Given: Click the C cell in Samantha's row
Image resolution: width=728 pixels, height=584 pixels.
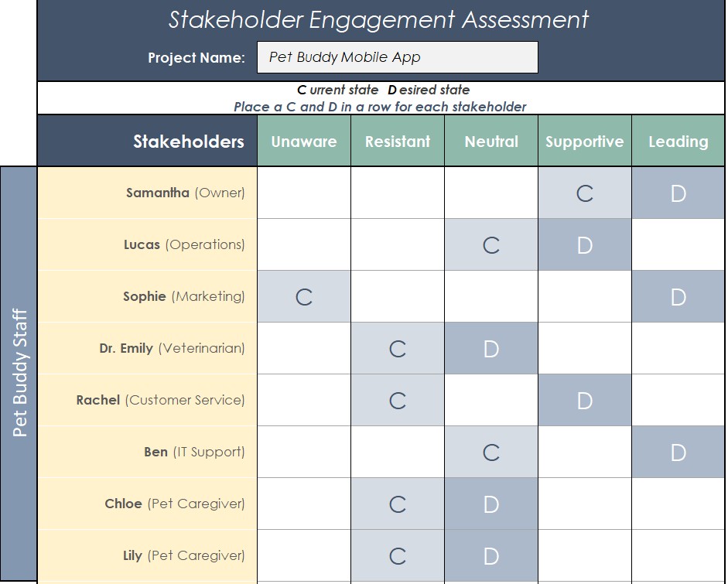Looking at the screenshot, I should click(585, 193).
